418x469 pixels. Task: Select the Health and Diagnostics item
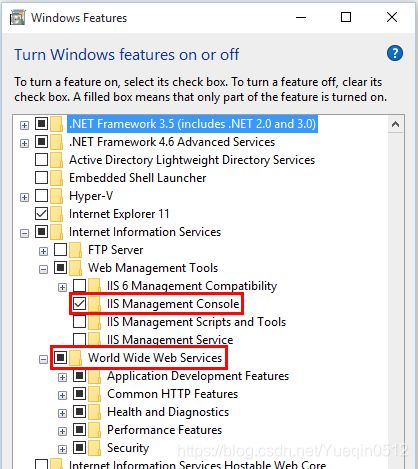[x=168, y=412]
